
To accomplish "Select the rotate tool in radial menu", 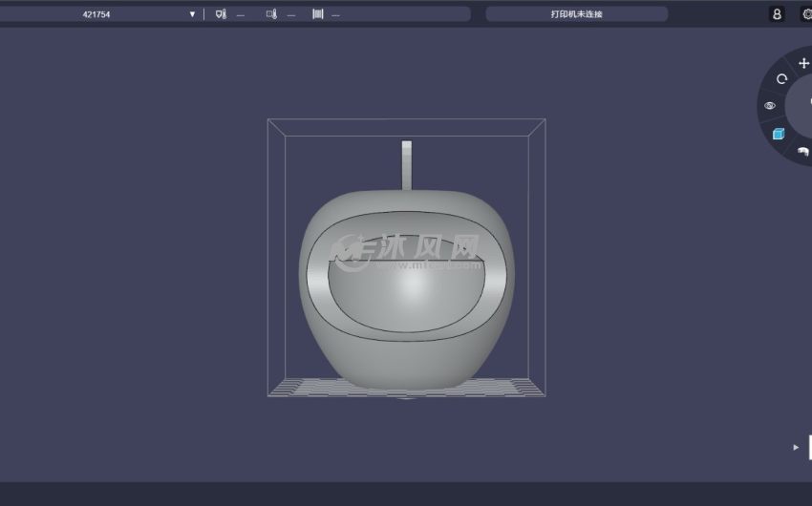I will pyautogui.click(x=781, y=79).
